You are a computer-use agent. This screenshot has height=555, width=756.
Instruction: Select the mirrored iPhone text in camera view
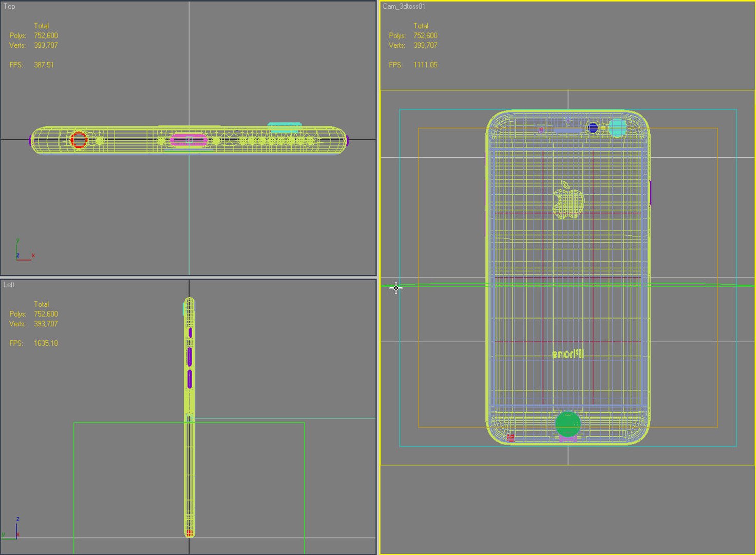[568, 354]
